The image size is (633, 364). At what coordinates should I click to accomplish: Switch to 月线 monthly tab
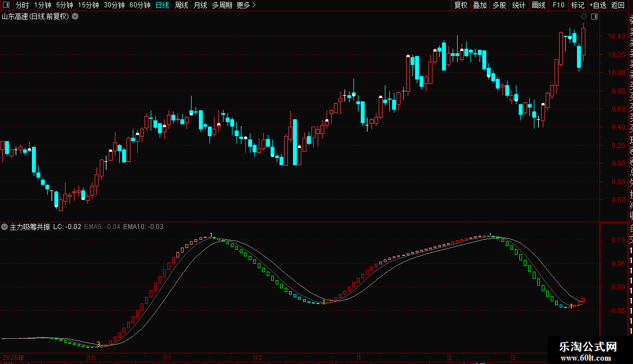[x=200, y=5]
